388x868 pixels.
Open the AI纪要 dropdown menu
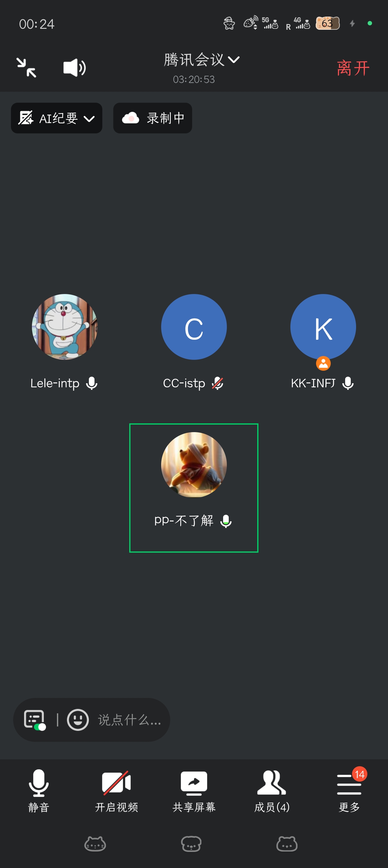click(x=57, y=118)
